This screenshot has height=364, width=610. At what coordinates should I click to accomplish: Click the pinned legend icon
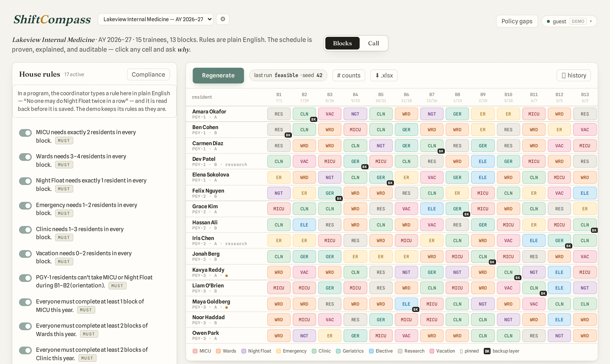461,351
